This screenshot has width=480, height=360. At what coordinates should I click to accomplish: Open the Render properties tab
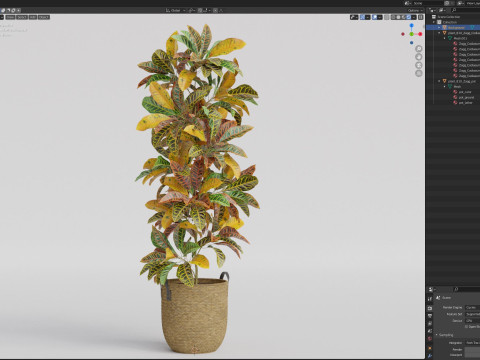(430, 308)
